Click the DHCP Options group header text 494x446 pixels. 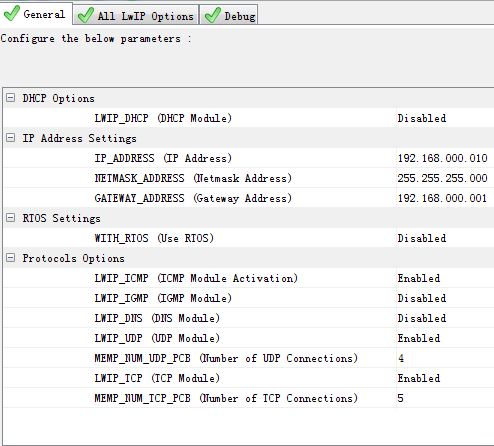58,98
